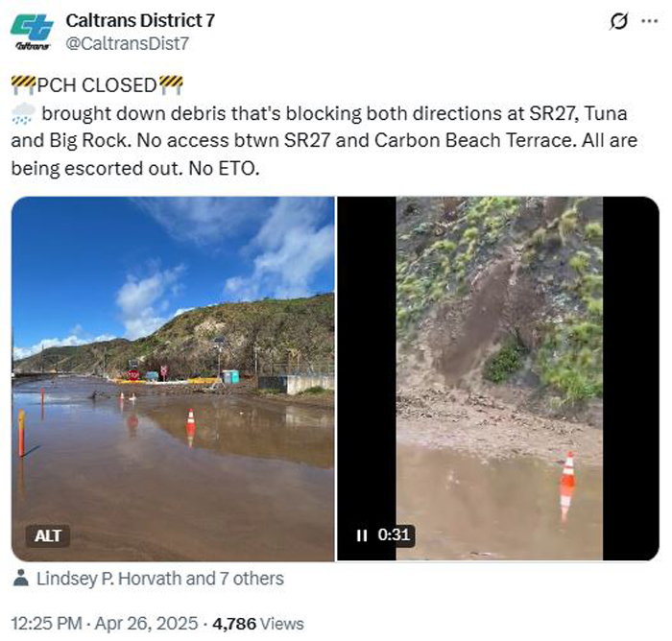Click the tagged people silhouette icon
672x641 pixels.
coord(21,579)
